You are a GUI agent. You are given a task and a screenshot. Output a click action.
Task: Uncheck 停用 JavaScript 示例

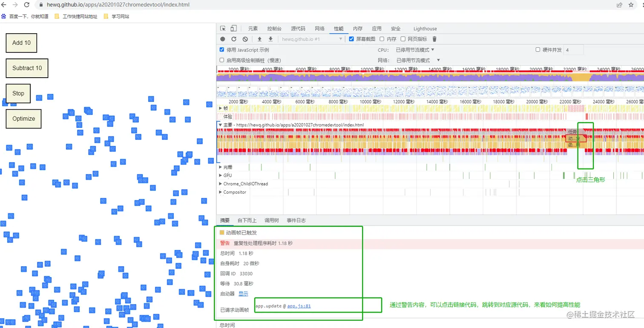221,50
